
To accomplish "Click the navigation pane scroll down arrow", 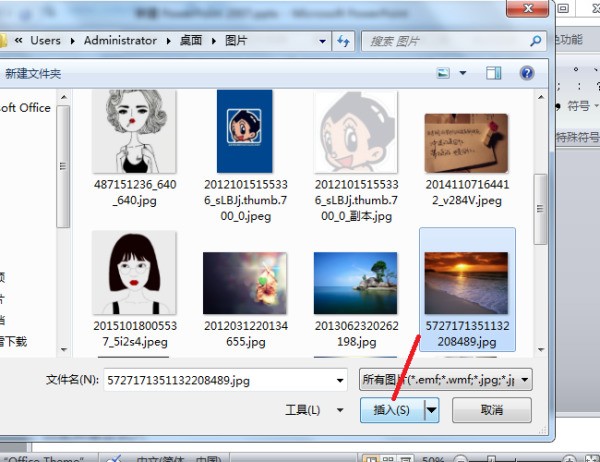I will pyautogui.click(x=64, y=349).
